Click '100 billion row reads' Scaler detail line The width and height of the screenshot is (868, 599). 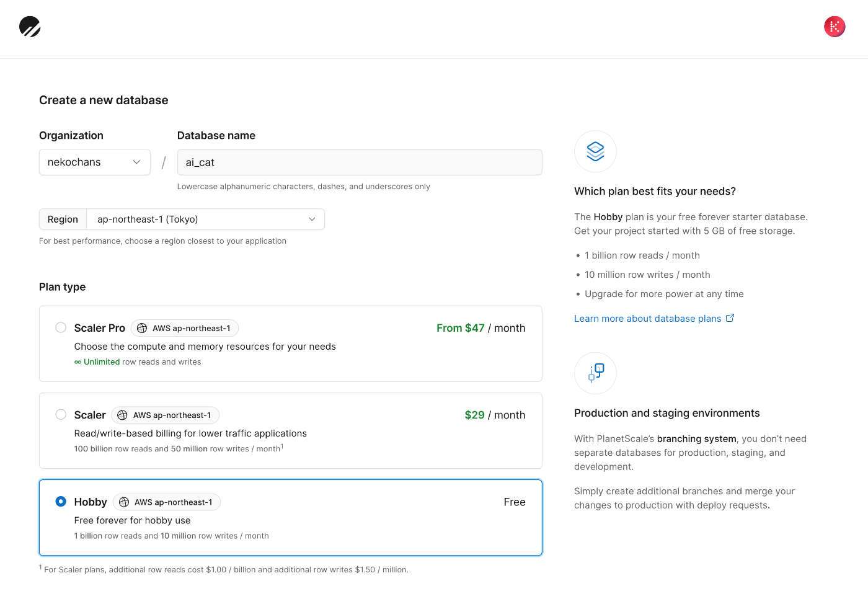(x=179, y=448)
